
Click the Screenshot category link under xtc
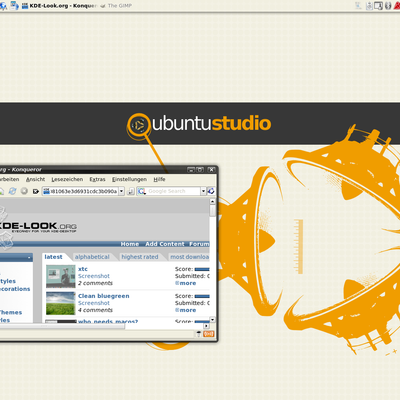click(94, 276)
